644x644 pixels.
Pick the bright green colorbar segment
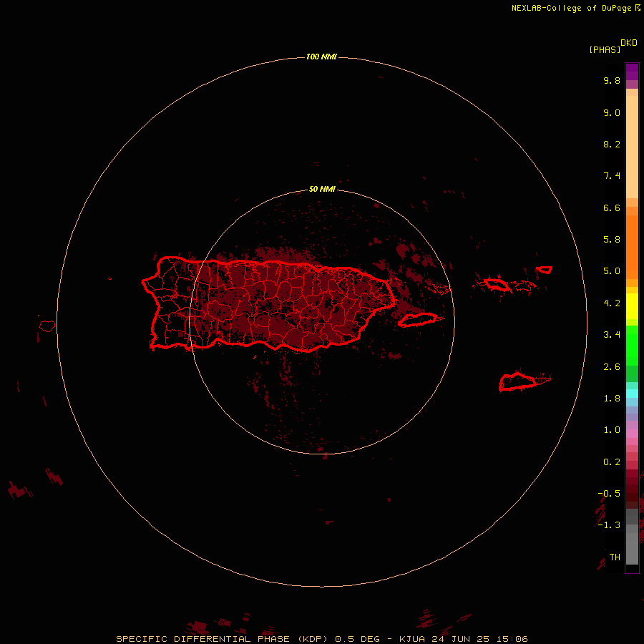[x=632, y=349]
